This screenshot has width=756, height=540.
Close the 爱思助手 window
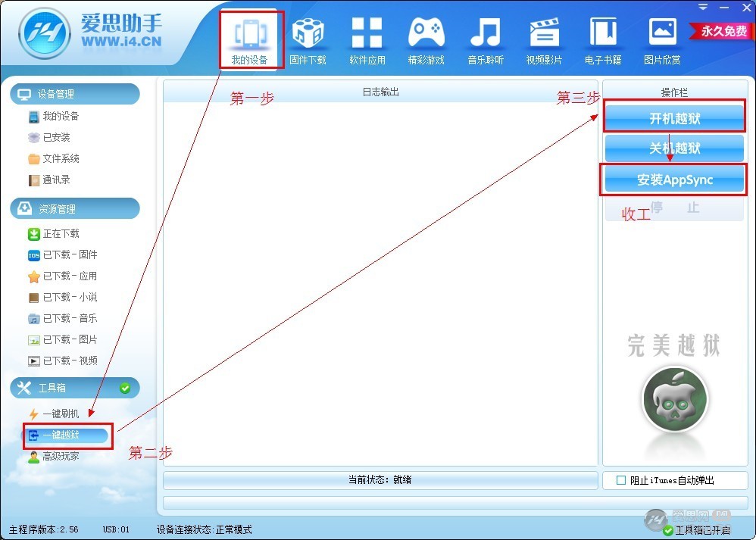(x=746, y=8)
